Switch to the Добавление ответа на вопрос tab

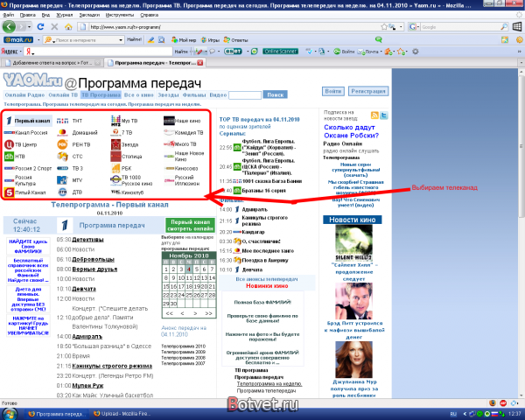[x=52, y=63]
